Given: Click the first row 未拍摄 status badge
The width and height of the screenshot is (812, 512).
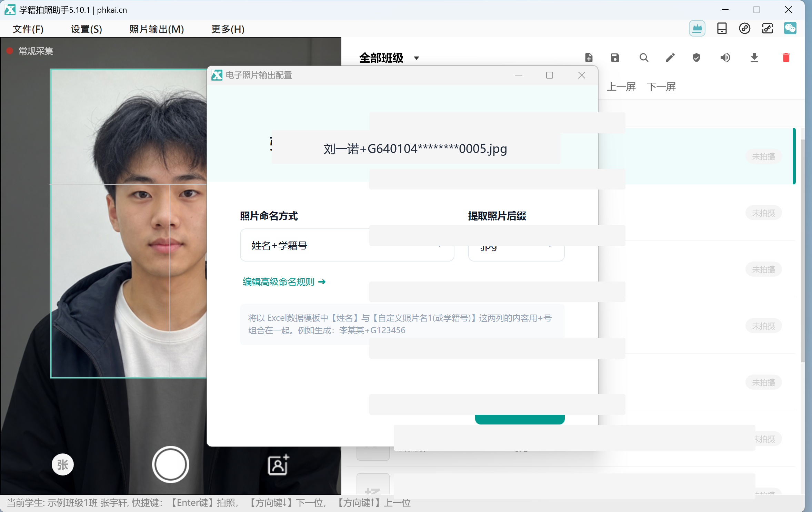Looking at the screenshot, I should 763,157.
